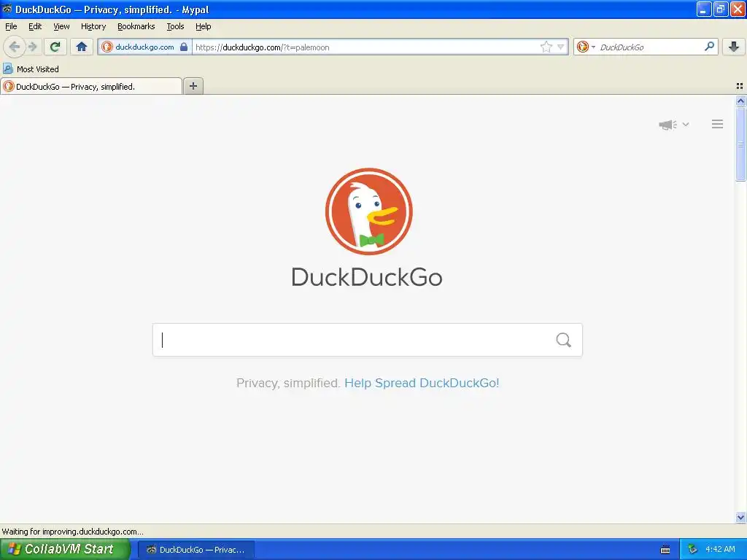
Task: Open the CollabVM Start button
Action: coord(65,549)
